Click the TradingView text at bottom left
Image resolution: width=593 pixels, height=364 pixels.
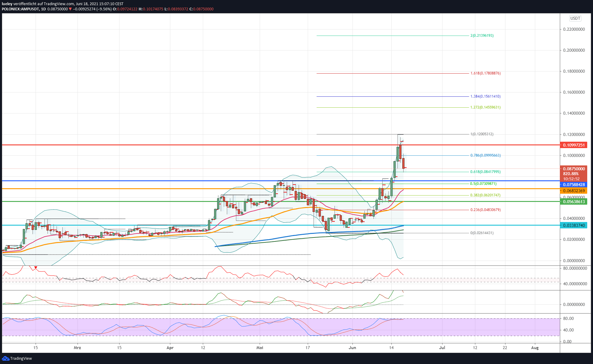21,359
